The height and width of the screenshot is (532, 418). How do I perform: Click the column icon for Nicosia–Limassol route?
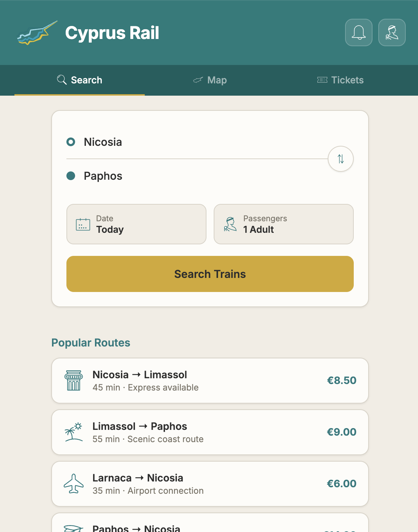[74, 380]
